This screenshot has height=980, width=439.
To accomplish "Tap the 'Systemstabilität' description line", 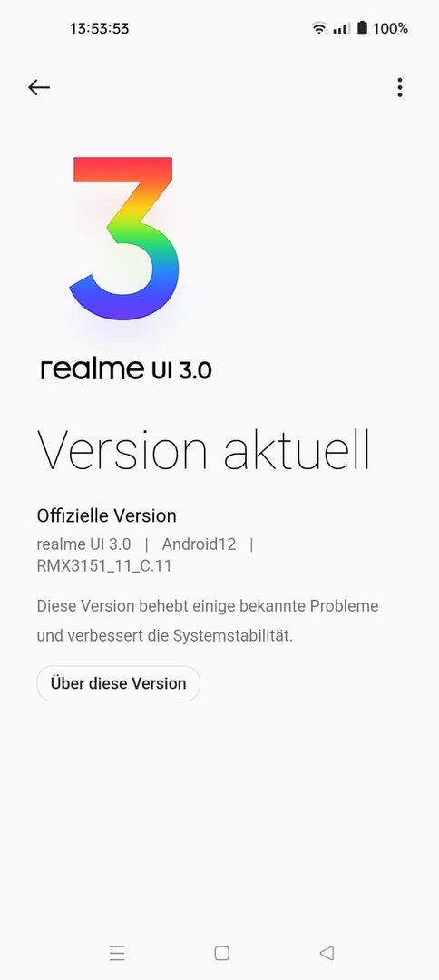I will pyautogui.click(x=165, y=636).
